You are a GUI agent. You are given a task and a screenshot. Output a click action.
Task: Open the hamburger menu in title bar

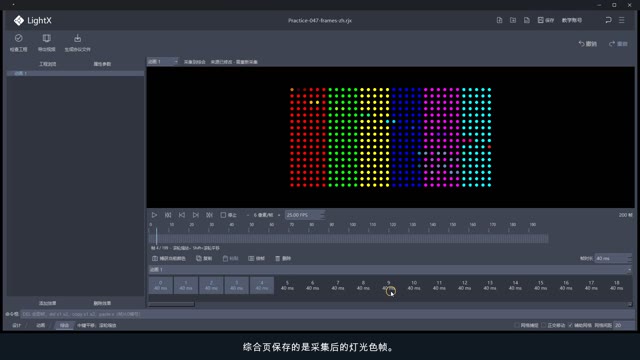click(x=622, y=20)
